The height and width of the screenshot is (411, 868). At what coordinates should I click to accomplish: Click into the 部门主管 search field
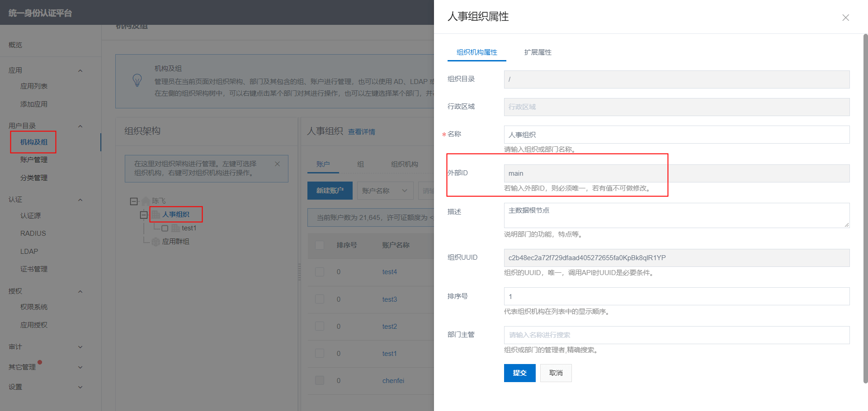[676, 335]
